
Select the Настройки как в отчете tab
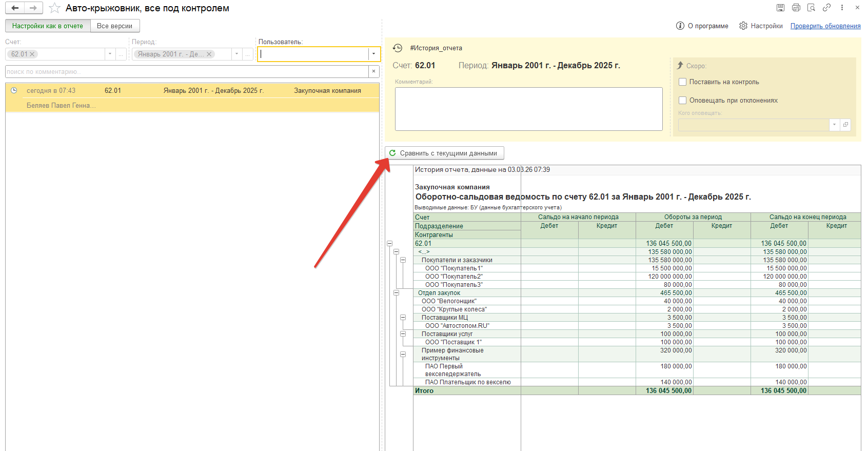click(48, 26)
